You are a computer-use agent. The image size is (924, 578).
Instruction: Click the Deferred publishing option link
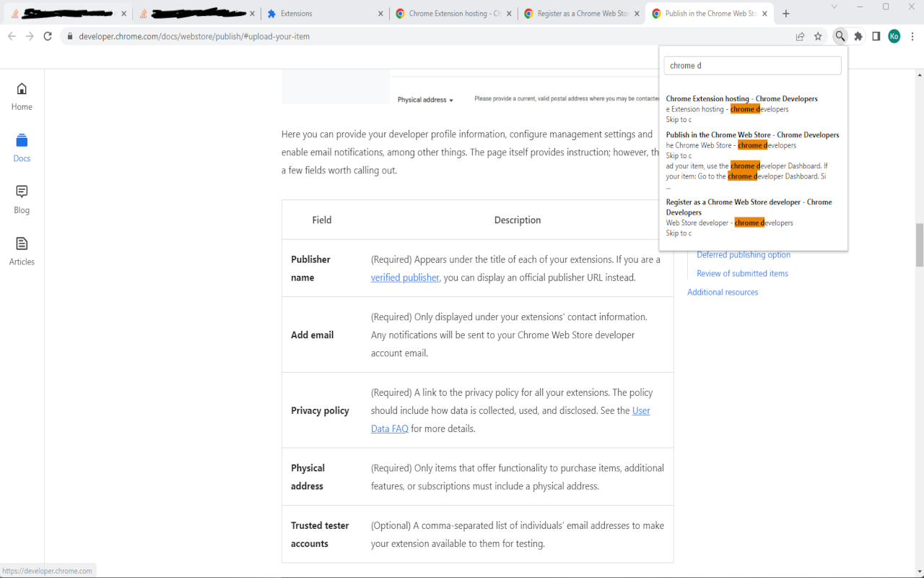(x=743, y=254)
